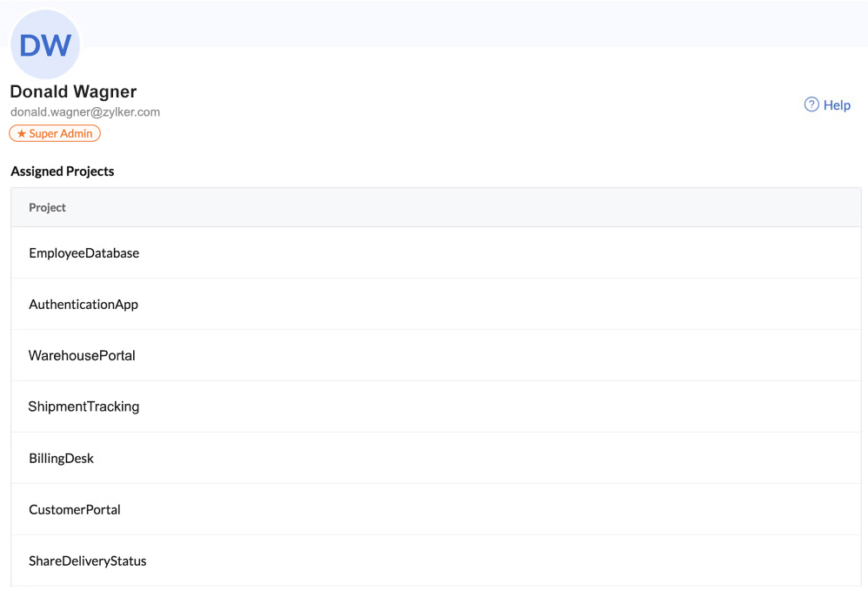Select the ShareDeliveryStatus project

pos(88,561)
